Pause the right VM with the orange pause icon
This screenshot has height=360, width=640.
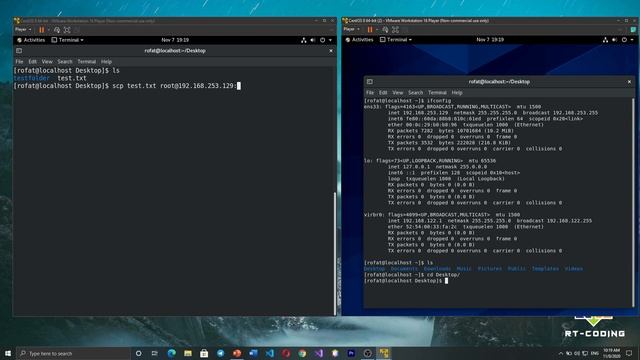pyautogui.click(x=370, y=30)
